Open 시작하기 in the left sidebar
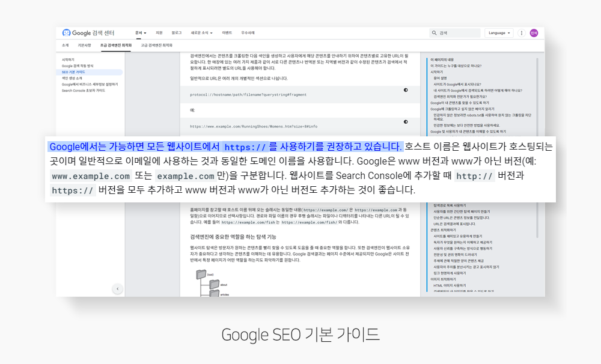Viewport: 601px width, 364px height. click(x=69, y=60)
